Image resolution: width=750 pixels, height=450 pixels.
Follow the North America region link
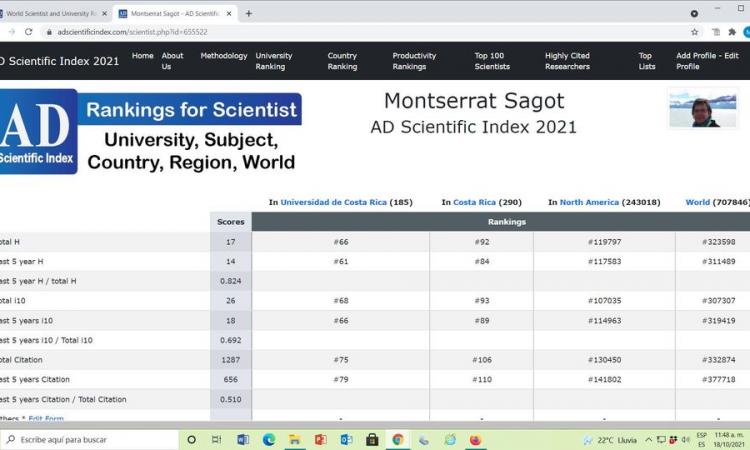589,202
